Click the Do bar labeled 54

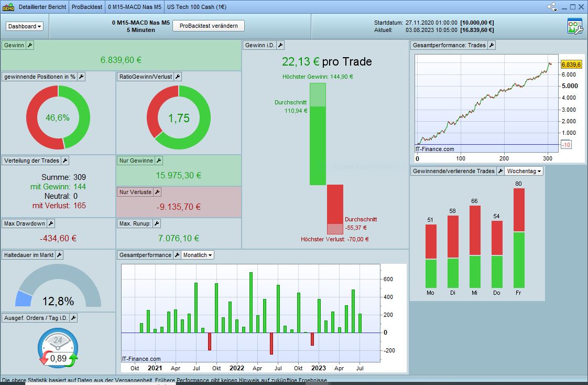coord(497,254)
